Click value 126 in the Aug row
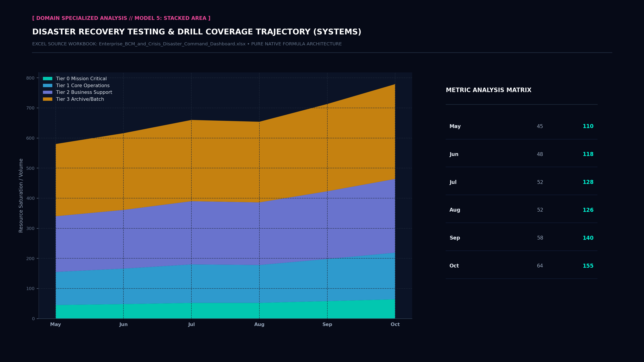 coord(588,210)
